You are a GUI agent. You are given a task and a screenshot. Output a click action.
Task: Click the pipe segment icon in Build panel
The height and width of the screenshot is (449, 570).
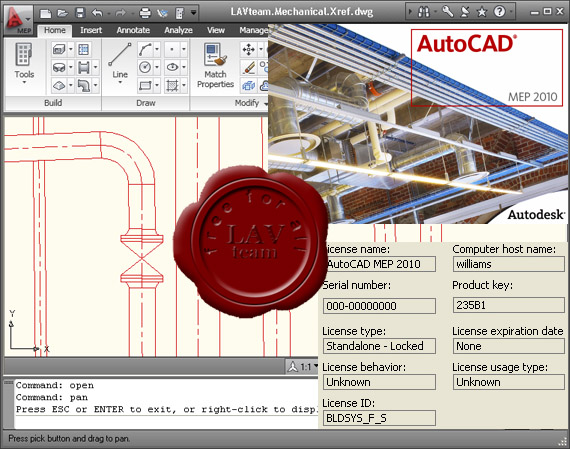point(84,68)
